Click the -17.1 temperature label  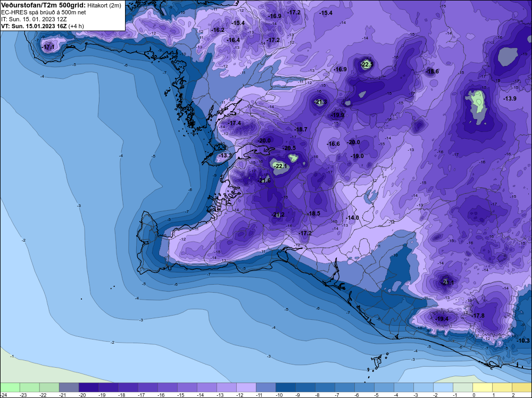pyautogui.click(x=48, y=47)
